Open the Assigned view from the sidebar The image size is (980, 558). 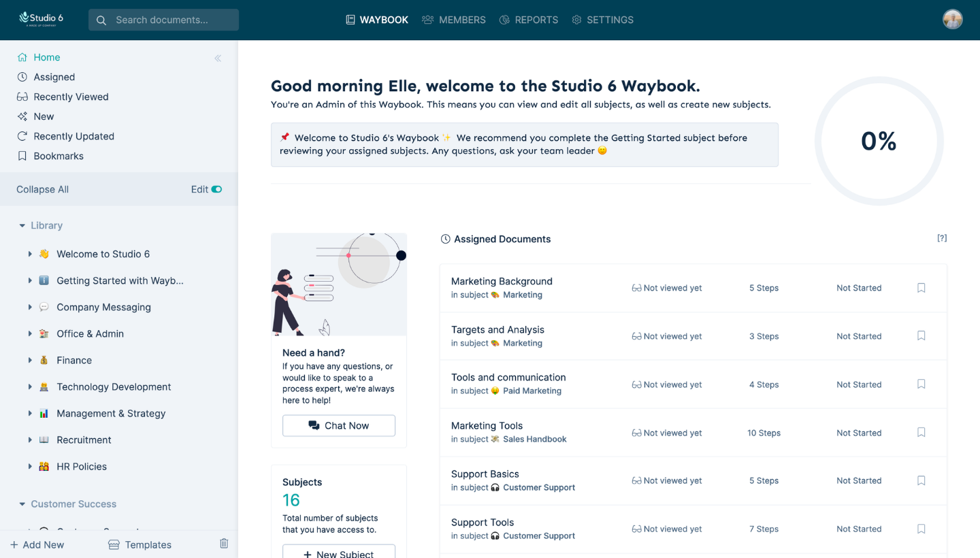point(54,77)
